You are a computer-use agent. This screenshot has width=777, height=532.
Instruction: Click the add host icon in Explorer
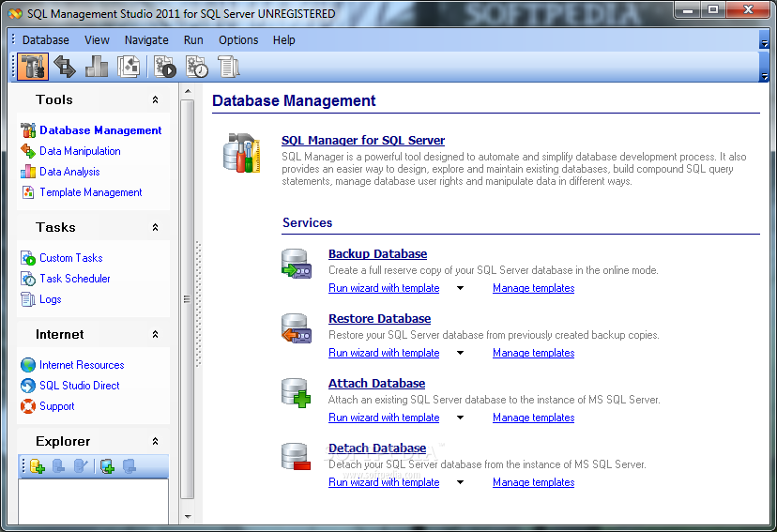[x=107, y=466]
